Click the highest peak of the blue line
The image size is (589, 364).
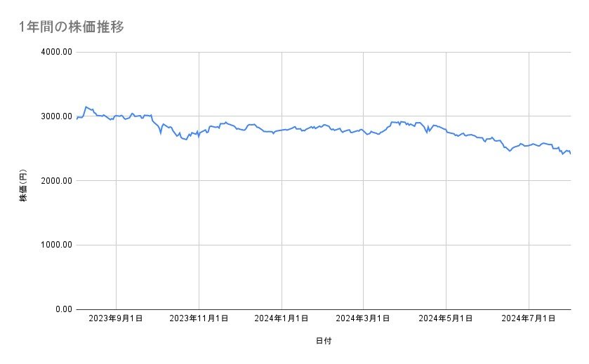coord(86,107)
